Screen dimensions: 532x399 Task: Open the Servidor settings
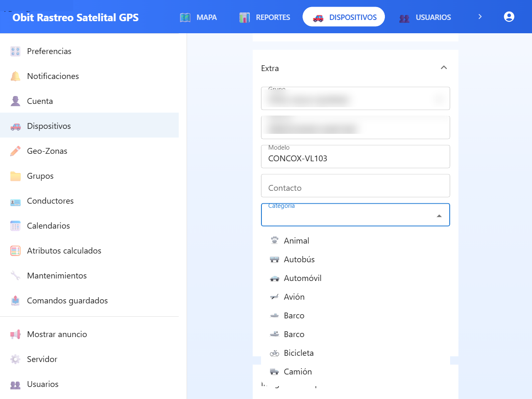[89, 359]
